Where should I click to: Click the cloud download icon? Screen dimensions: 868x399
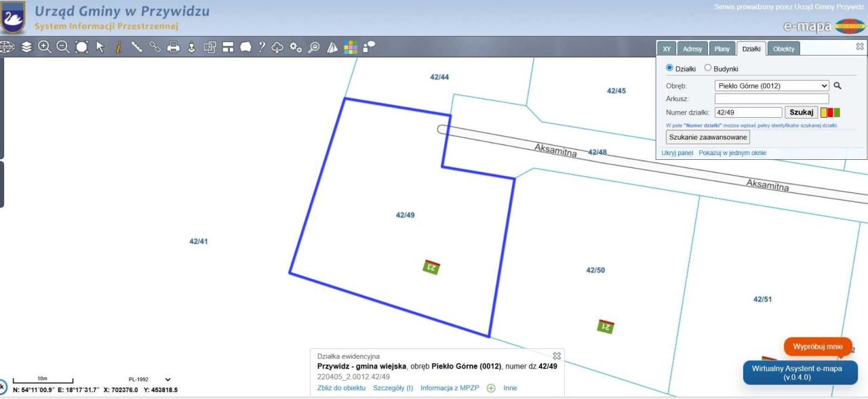coord(277,47)
